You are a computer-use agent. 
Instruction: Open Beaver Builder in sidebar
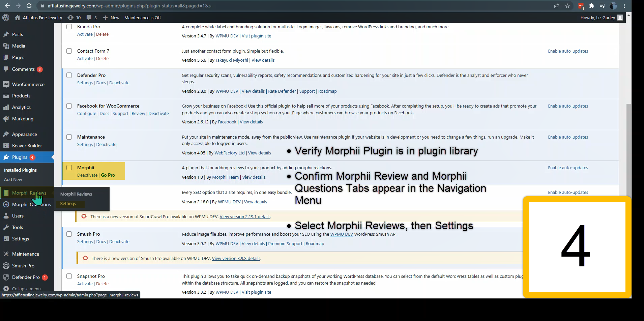click(x=27, y=146)
